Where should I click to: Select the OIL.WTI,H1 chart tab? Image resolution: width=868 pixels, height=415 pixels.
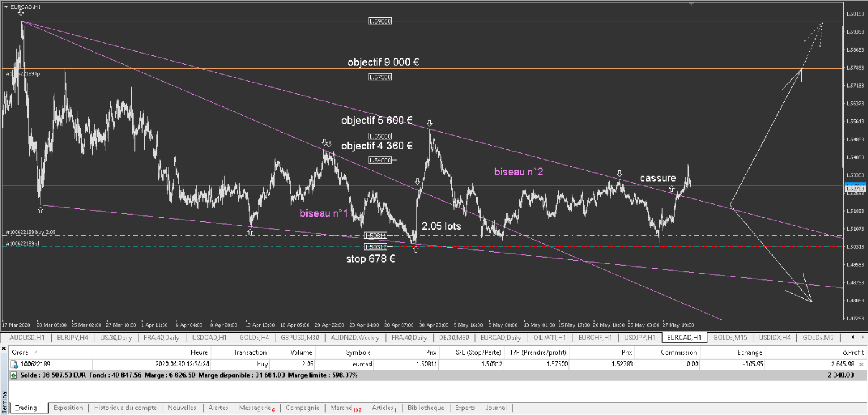tap(550, 337)
